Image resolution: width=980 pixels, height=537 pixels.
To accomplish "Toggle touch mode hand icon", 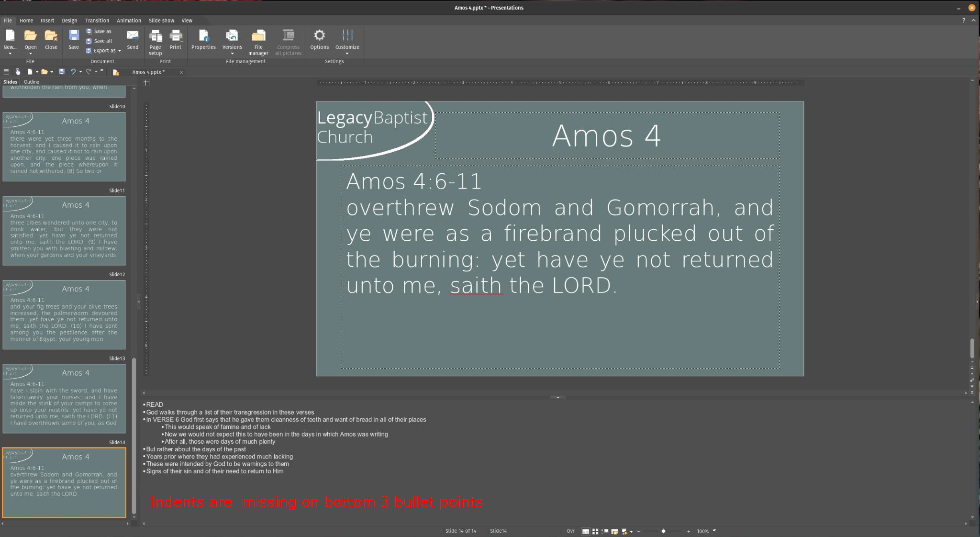I will point(18,72).
